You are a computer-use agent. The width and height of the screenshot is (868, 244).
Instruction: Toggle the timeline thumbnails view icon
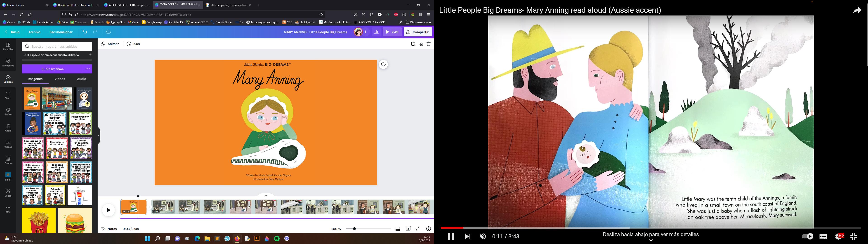point(398,229)
